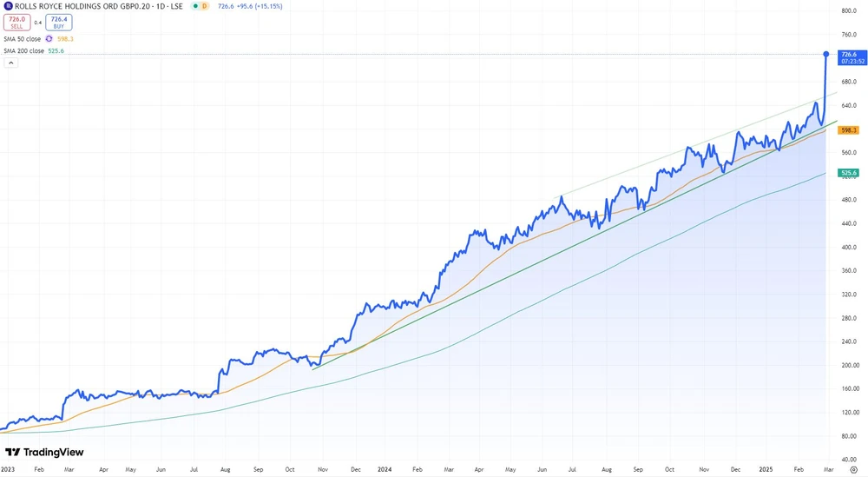
Task: Collapse the indicator legend with the chevron
Action: pos(10,63)
